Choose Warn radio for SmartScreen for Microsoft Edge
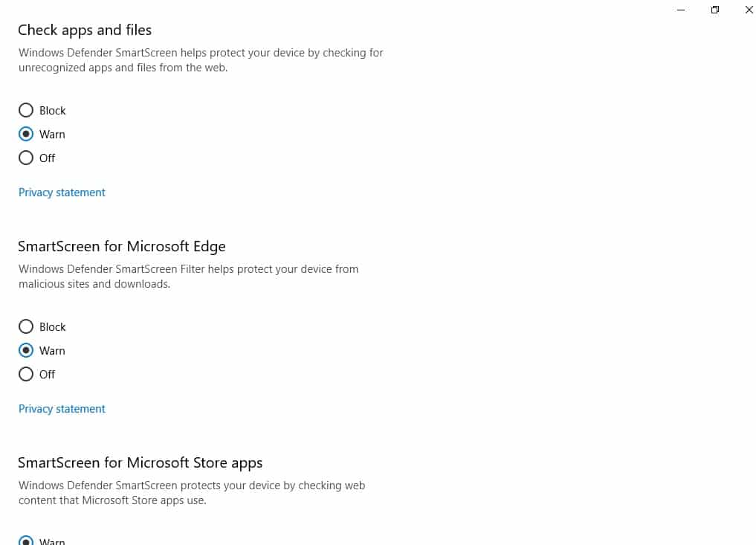This screenshot has height=545, width=756. coord(26,351)
